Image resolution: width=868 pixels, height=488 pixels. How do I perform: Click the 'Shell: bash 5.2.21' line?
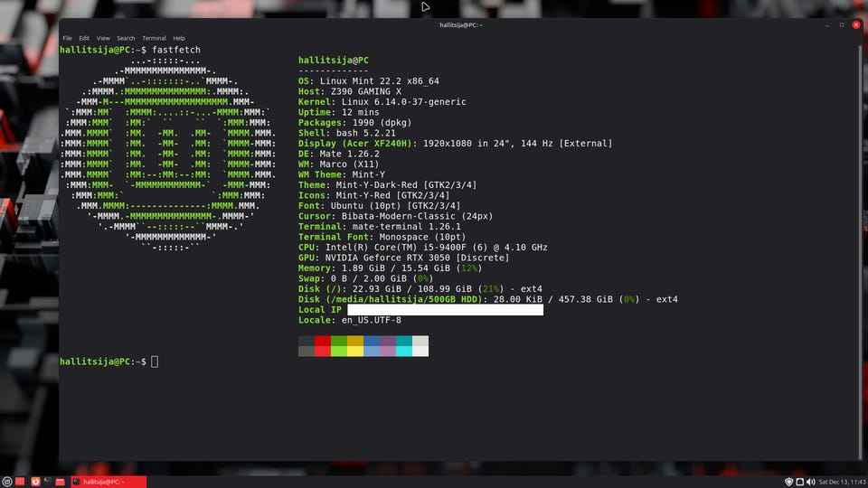347,134
